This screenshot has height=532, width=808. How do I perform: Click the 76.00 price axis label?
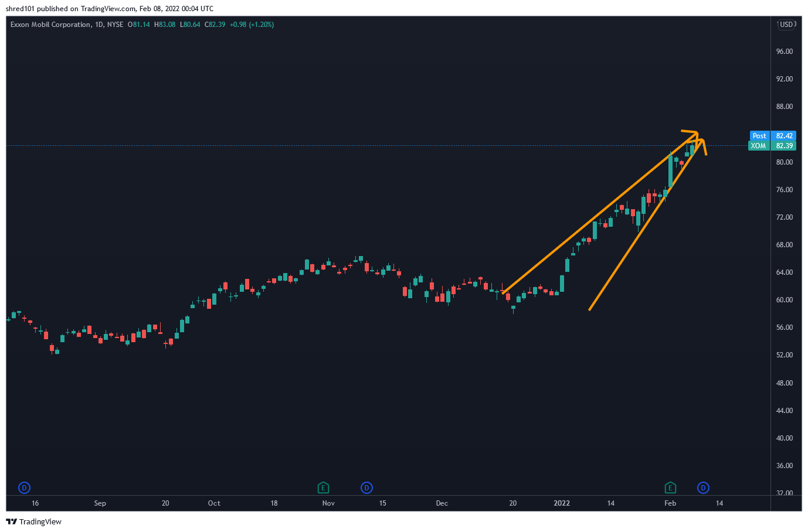click(785, 190)
